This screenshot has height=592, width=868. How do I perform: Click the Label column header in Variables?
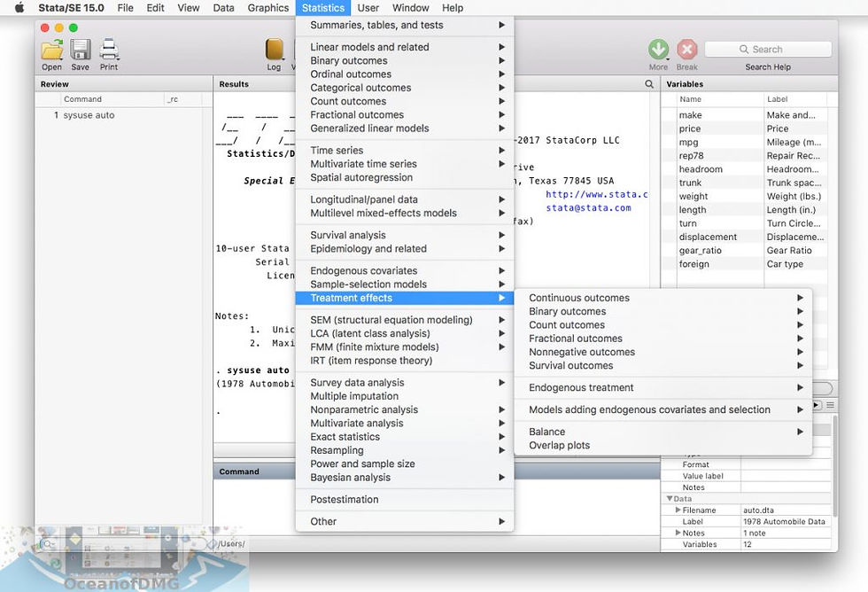[x=795, y=99]
